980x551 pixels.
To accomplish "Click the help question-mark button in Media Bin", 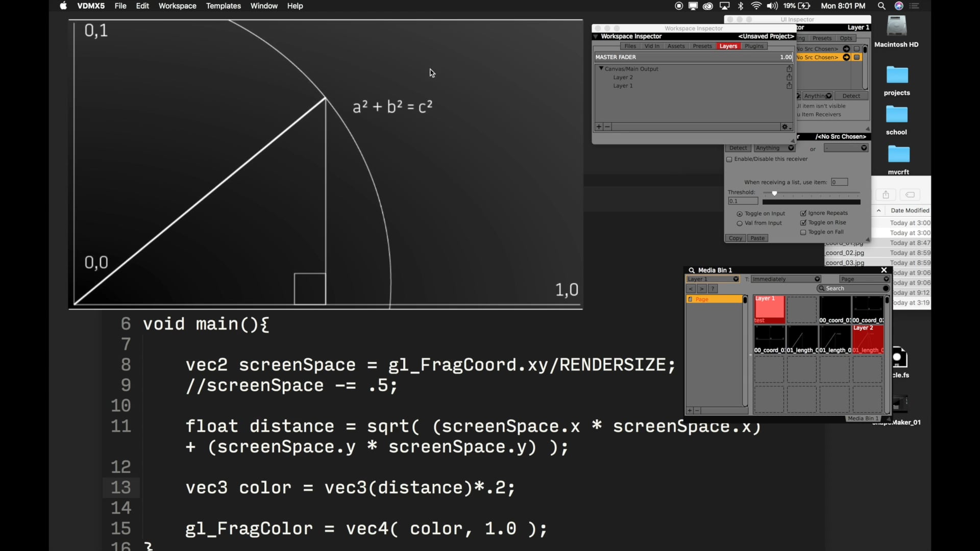I will point(713,289).
